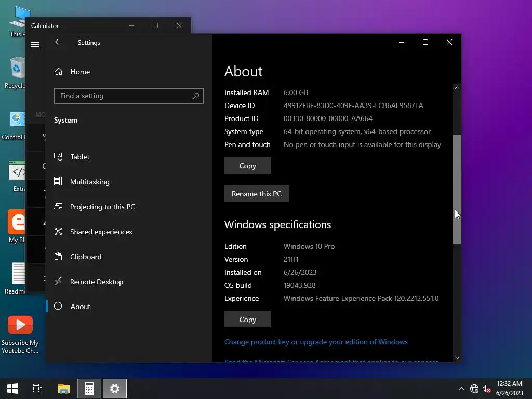Open the Home settings page
Screen dimensions: 532x399
tap(128, 72)
